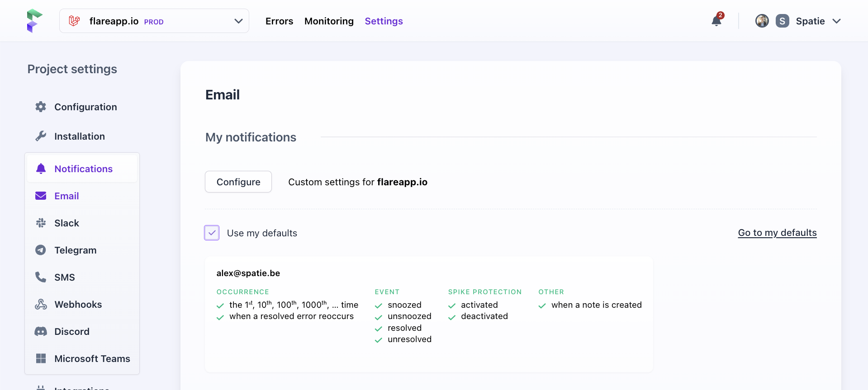Go to the Errors tab
868x390 pixels.
[x=279, y=21]
